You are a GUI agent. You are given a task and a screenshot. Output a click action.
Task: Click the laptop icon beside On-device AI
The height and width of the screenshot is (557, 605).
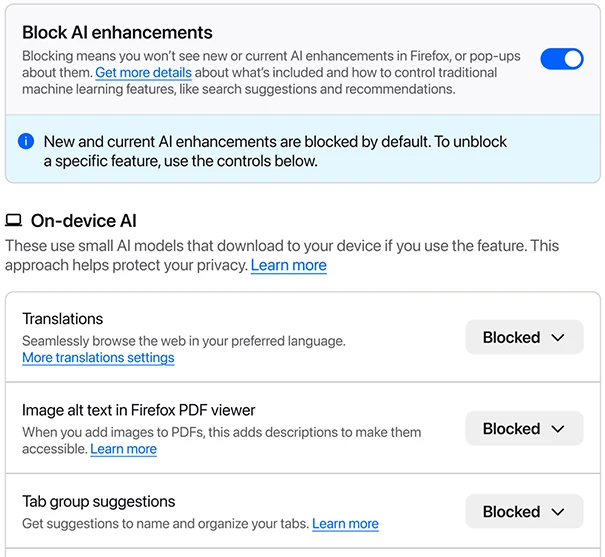(14, 221)
